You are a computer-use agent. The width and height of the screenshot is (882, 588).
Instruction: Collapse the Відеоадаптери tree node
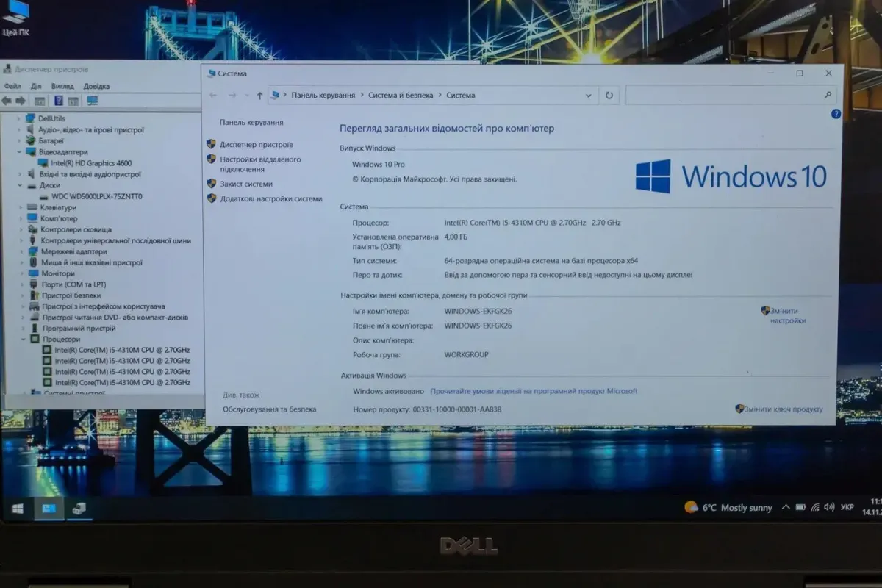(x=21, y=152)
